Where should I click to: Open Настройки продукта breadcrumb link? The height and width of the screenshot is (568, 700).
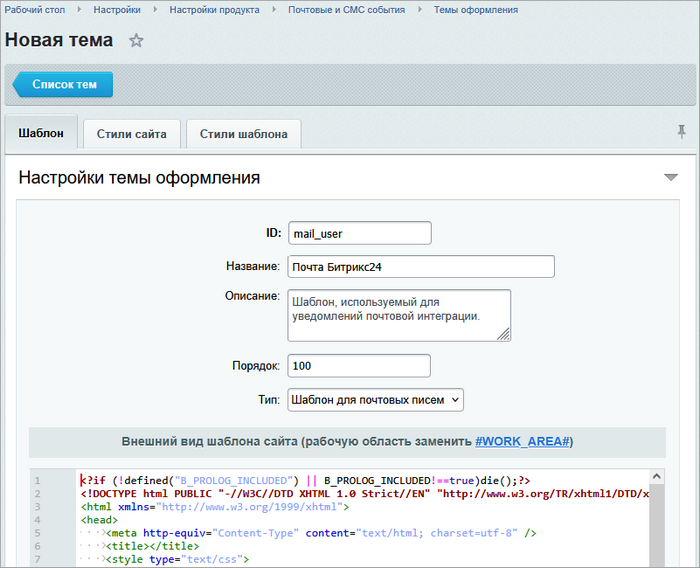(214, 9)
